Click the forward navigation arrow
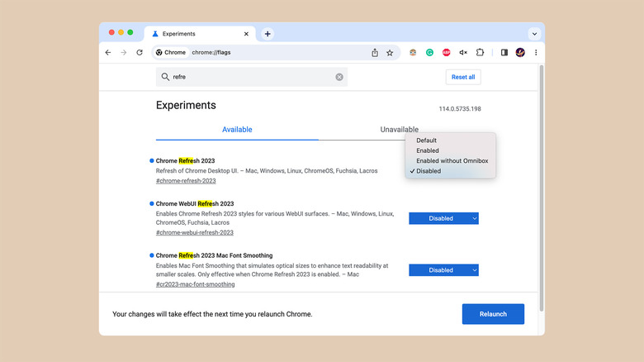644x362 pixels. pos(124,53)
